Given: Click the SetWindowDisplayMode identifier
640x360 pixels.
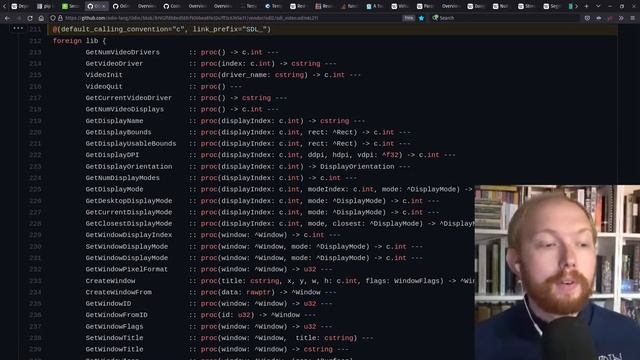Looking at the screenshot, I should (x=127, y=247).
